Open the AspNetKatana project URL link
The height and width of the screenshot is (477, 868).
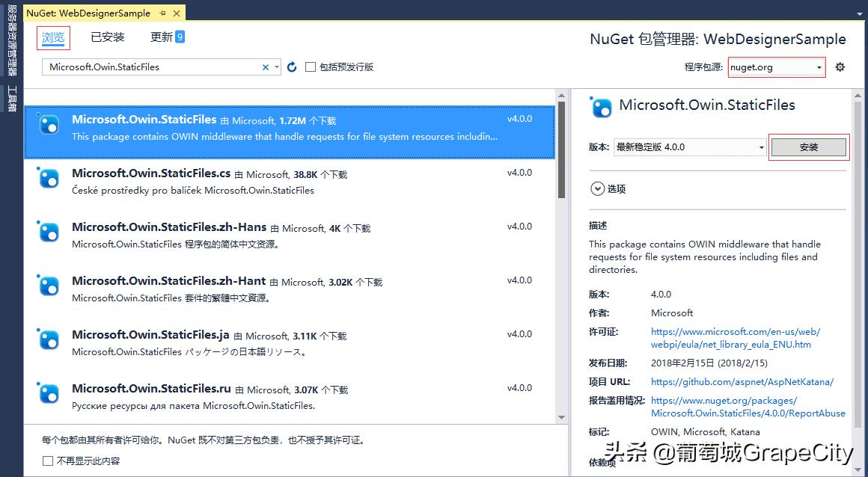point(742,381)
